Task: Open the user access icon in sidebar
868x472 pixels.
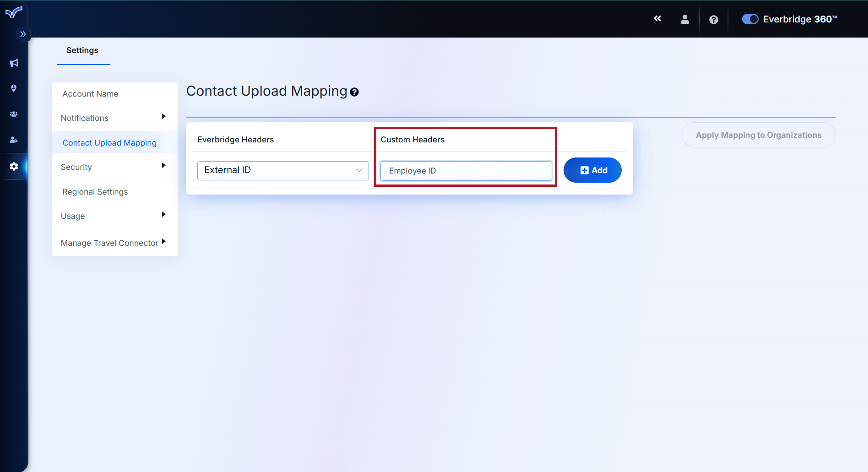Action: click(x=14, y=140)
